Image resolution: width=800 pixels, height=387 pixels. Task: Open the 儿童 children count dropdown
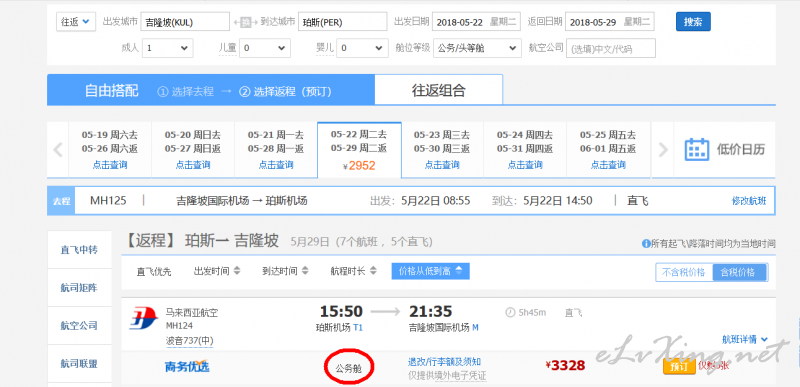pos(265,48)
